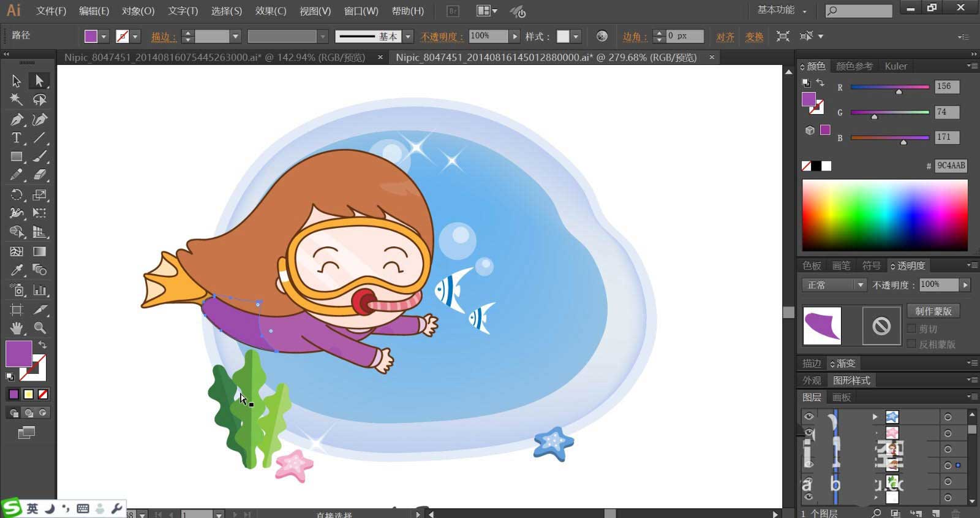Select the Type tool
The width and height of the screenshot is (980, 518).
[17, 138]
